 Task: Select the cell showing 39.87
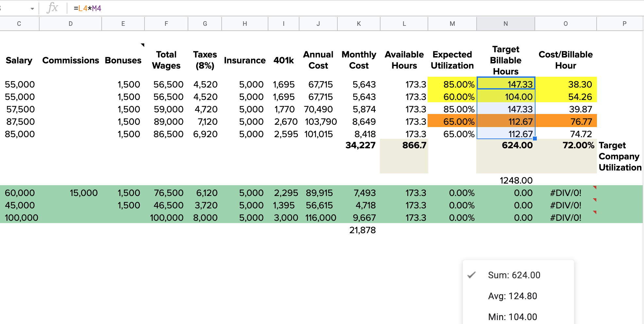click(566, 109)
